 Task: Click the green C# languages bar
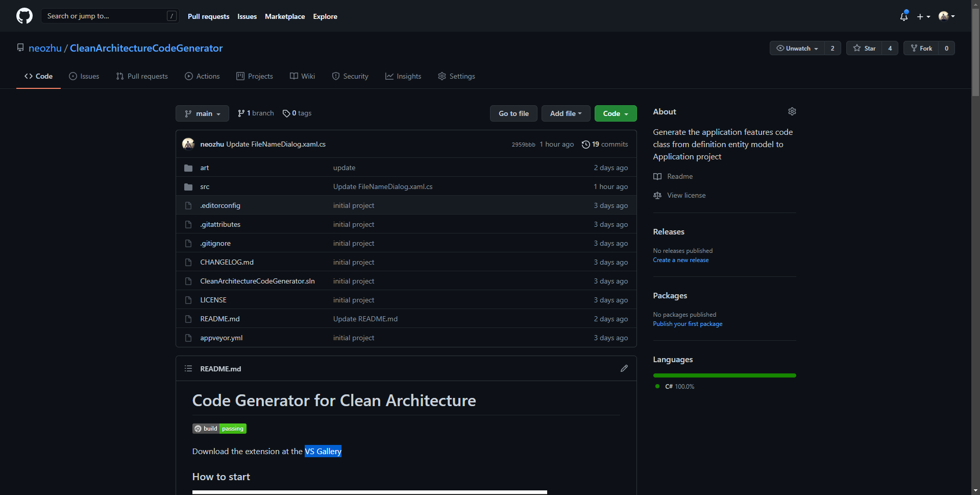click(724, 375)
